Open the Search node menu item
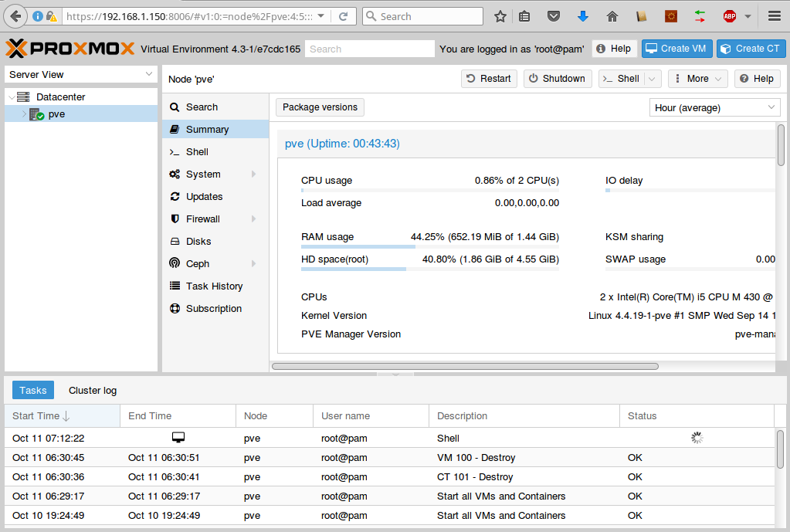Image resolution: width=790 pixels, height=532 pixels. pyautogui.click(x=215, y=107)
